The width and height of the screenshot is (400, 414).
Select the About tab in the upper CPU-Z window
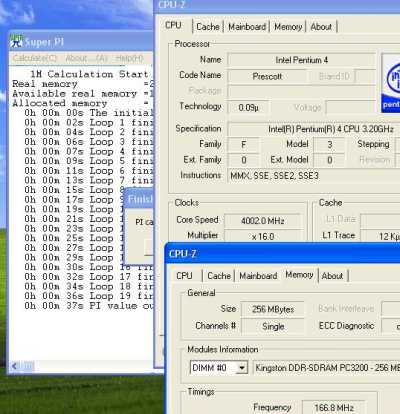point(321,27)
